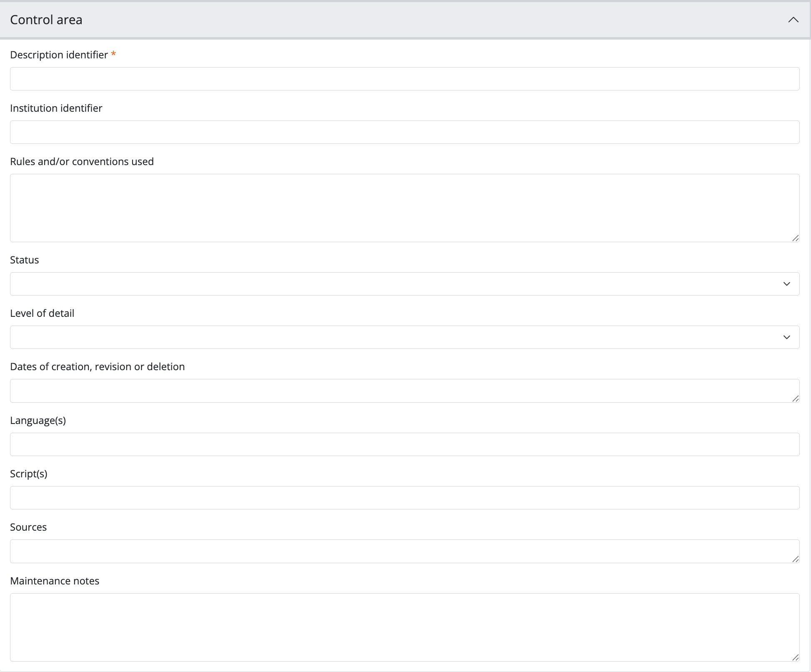Focus the Language(s) input field
Viewport: 811px width, 672px height.
(404, 444)
